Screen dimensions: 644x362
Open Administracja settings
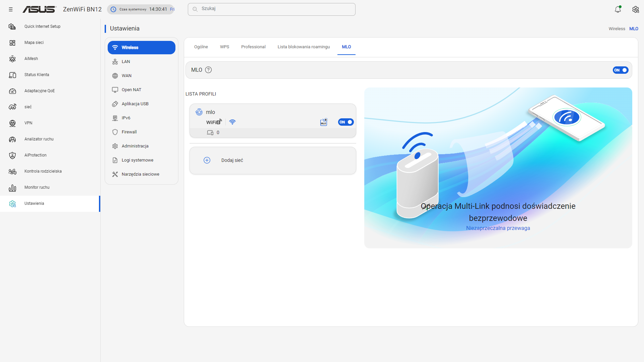(142, 146)
